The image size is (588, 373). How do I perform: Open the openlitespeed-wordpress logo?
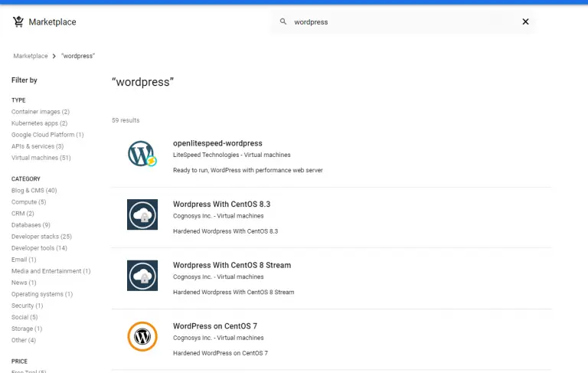(x=142, y=153)
